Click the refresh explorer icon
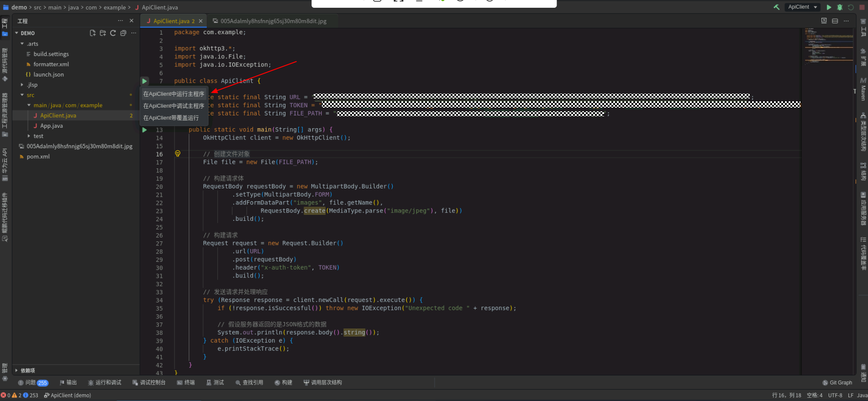Image resolution: width=868 pixels, height=401 pixels. coord(113,33)
